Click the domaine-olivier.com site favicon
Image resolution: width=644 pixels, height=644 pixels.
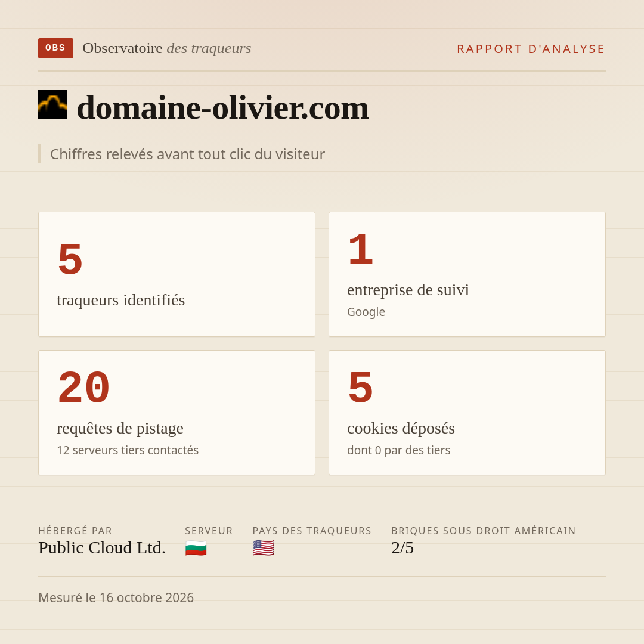[x=52, y=104]
